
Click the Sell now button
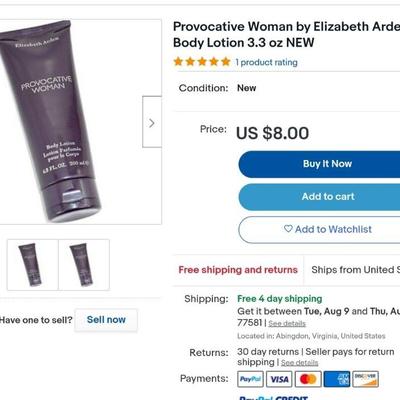coord(106,320)
